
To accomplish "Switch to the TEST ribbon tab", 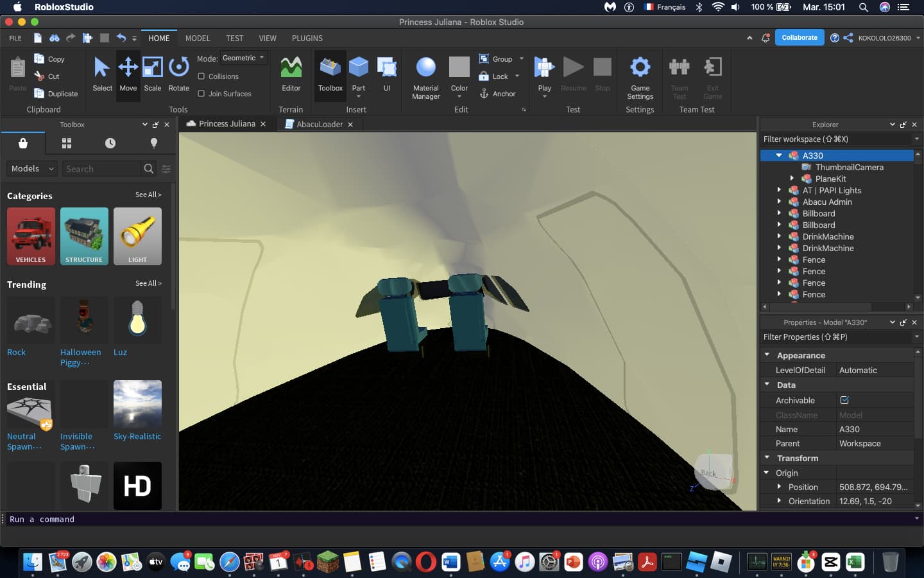I will pos(234,39).
